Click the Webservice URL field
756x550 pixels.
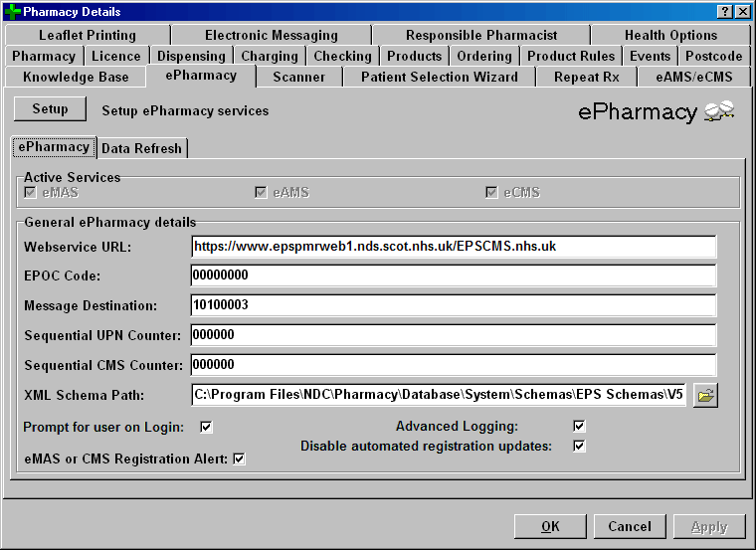click(453, 246)
